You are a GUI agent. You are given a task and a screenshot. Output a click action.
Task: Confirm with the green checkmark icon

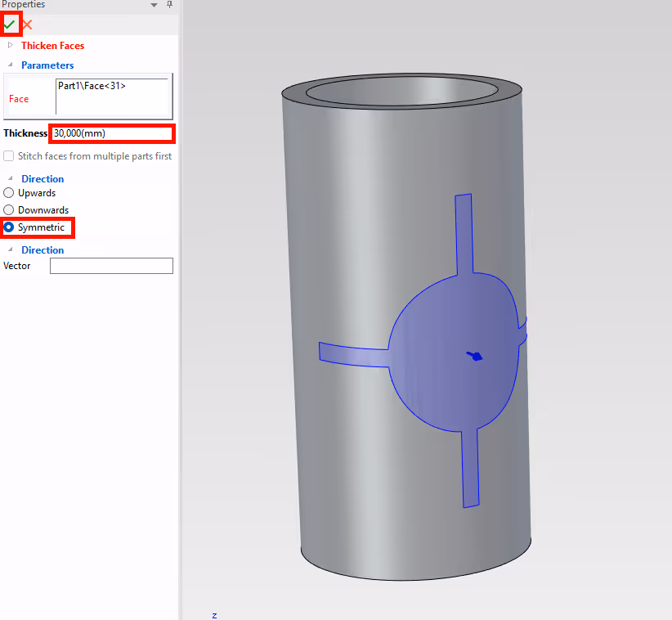pyautogui.click(x=10, y=25)
